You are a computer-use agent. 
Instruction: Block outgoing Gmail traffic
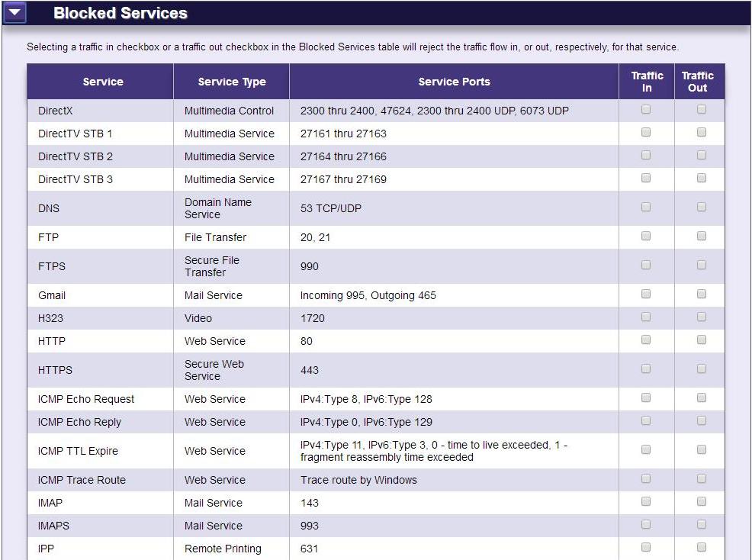pyautogui.click(x=701, y=294)
